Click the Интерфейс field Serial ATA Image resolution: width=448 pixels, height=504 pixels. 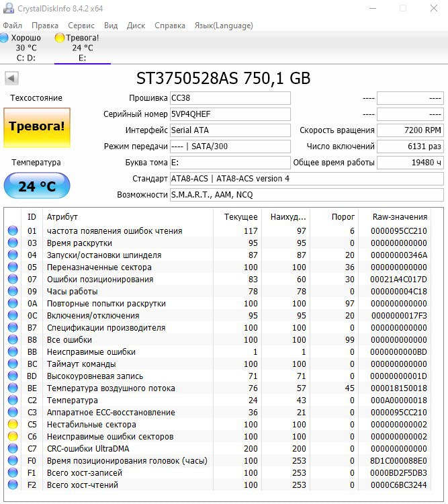(x=230, y=130)
